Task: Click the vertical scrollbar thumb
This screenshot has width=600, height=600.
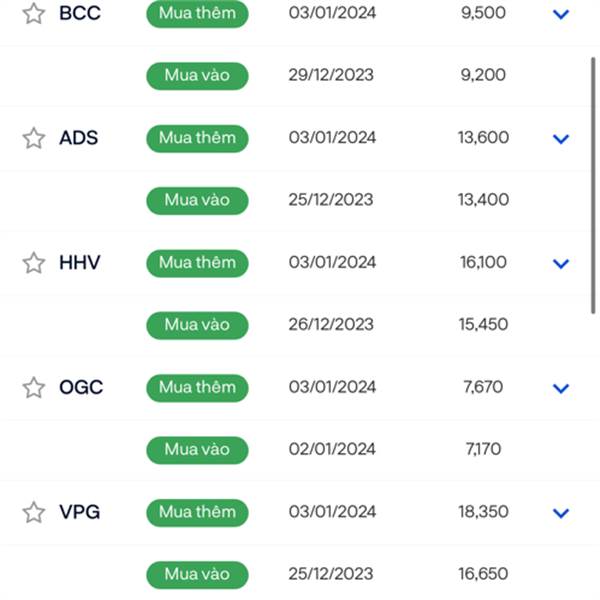Action: (593, 186)
